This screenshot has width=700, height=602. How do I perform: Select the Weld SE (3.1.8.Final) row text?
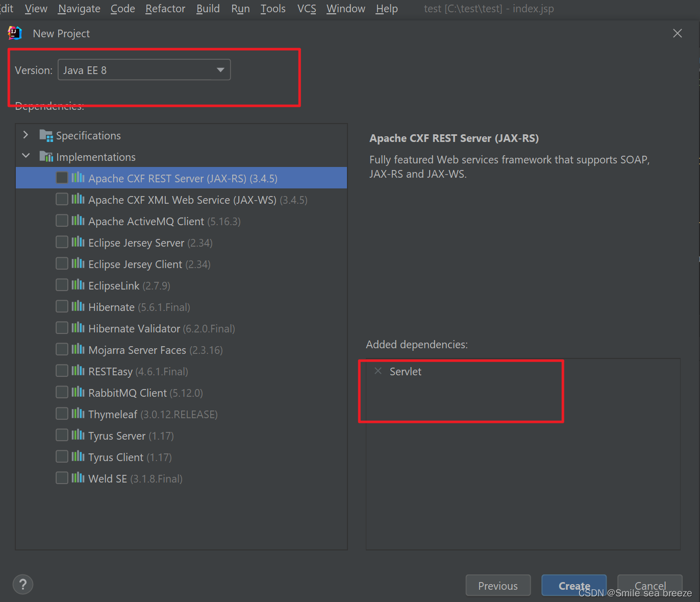[135, 478]
